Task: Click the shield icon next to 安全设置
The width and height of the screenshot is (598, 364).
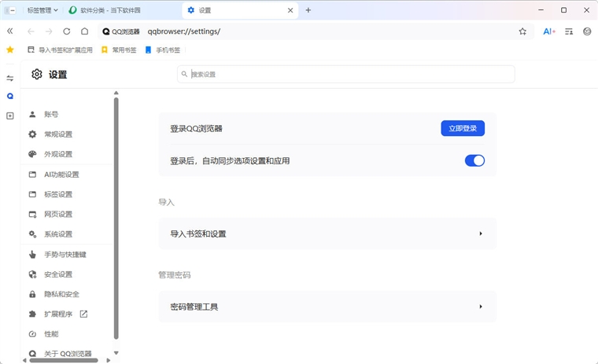Action: [x=32, y=274]
